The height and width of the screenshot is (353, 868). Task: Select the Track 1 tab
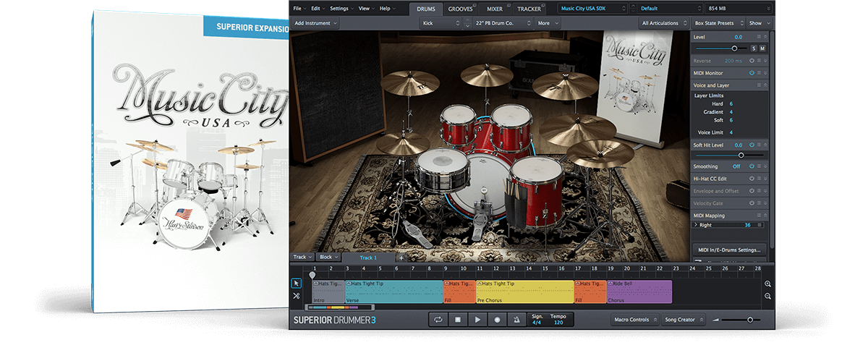pos(368,258)
